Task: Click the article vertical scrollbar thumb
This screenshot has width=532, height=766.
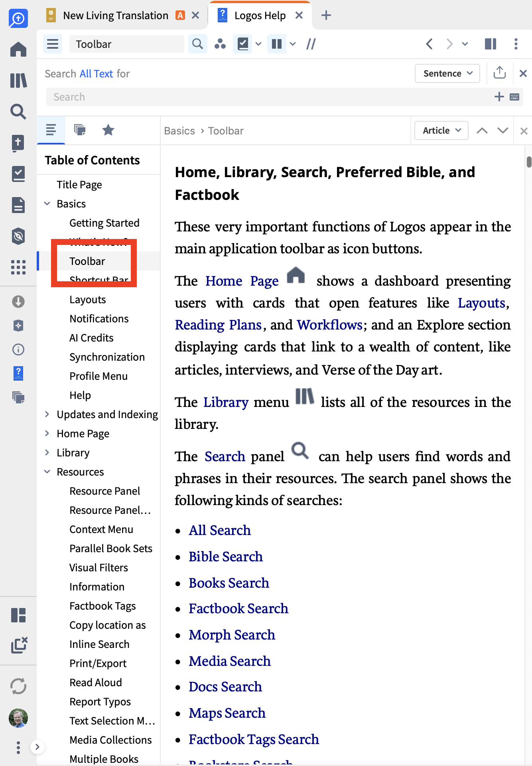Action: 529,162
